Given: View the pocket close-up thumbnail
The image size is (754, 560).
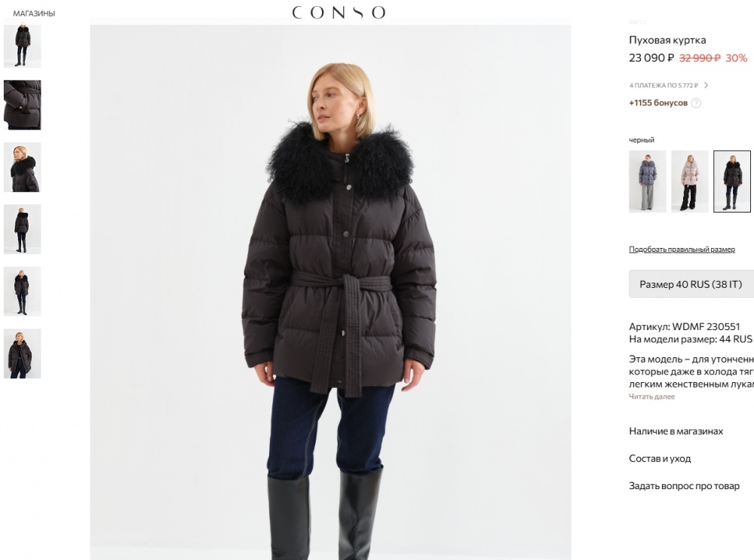Looking at the screenshot, I should coord(23,105).
